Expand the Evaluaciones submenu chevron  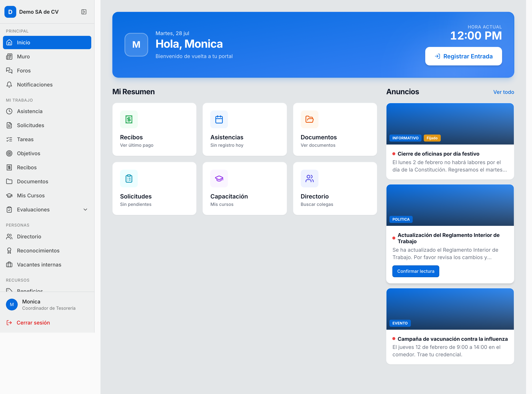pyautogui.click(x=85, y=210)
